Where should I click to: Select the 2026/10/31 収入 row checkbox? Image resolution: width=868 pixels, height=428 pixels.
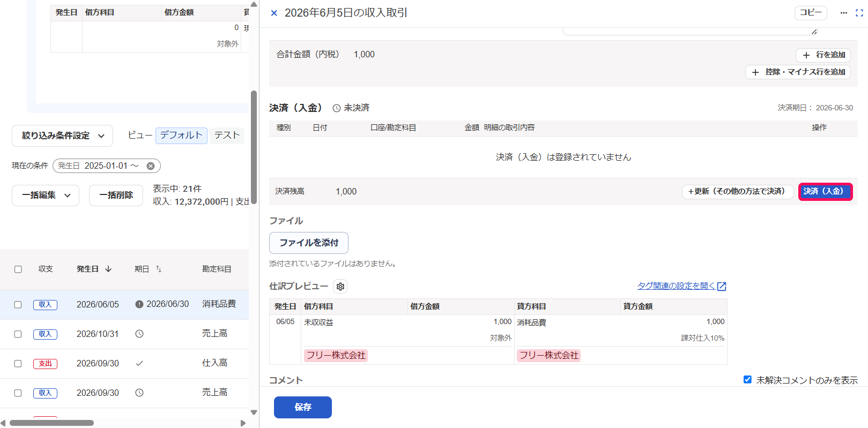point(18,334)
